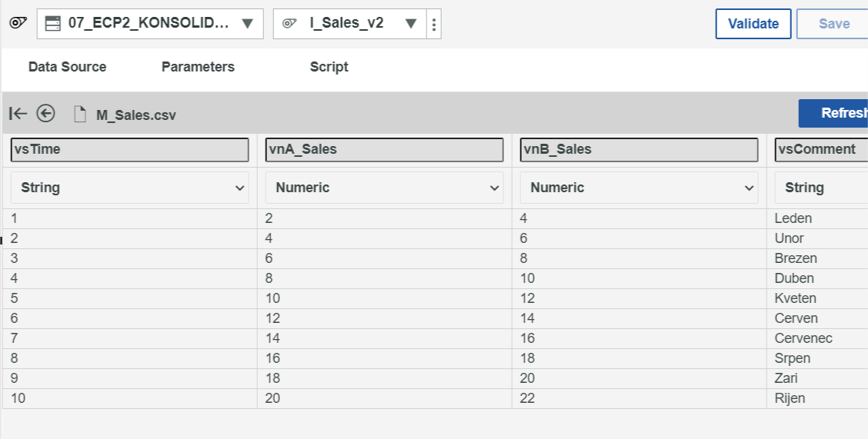Click vsTime cell with value 9
This screenshot has width=868, height=439.
[x=130, y=378]
